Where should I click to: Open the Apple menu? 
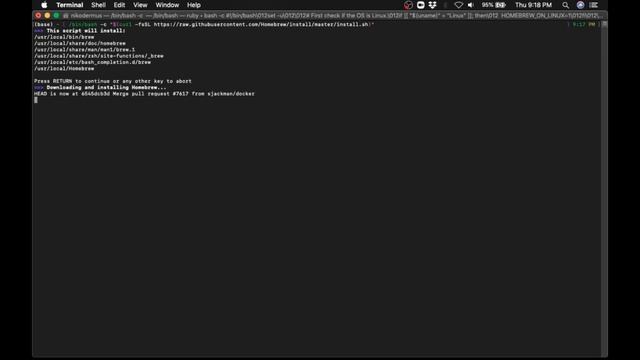click(44, 5)
